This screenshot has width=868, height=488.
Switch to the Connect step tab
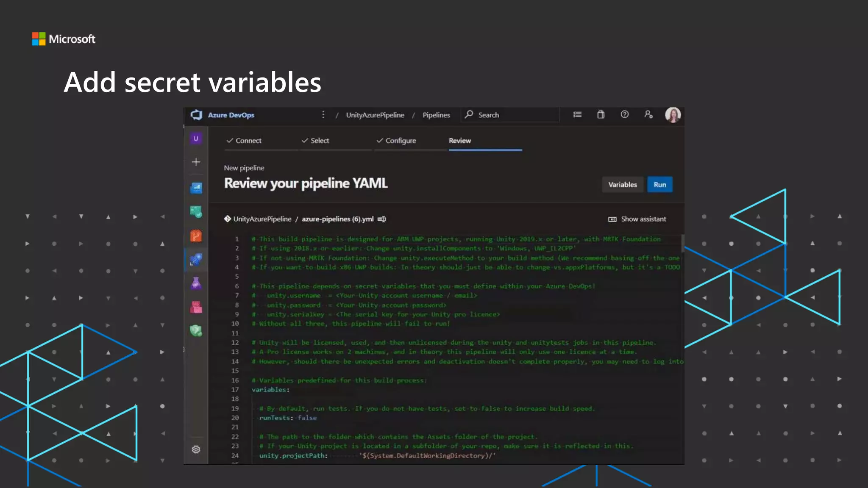tap(244, 141)
